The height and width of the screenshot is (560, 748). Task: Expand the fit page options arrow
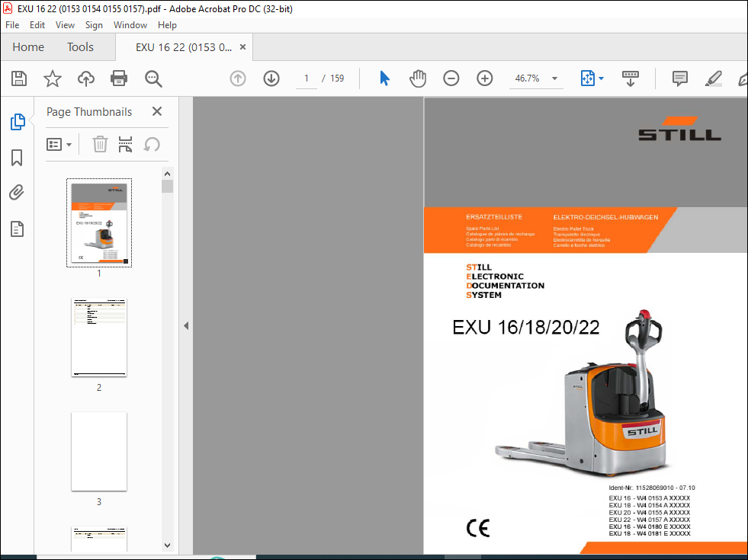click(x=601, y=78)
